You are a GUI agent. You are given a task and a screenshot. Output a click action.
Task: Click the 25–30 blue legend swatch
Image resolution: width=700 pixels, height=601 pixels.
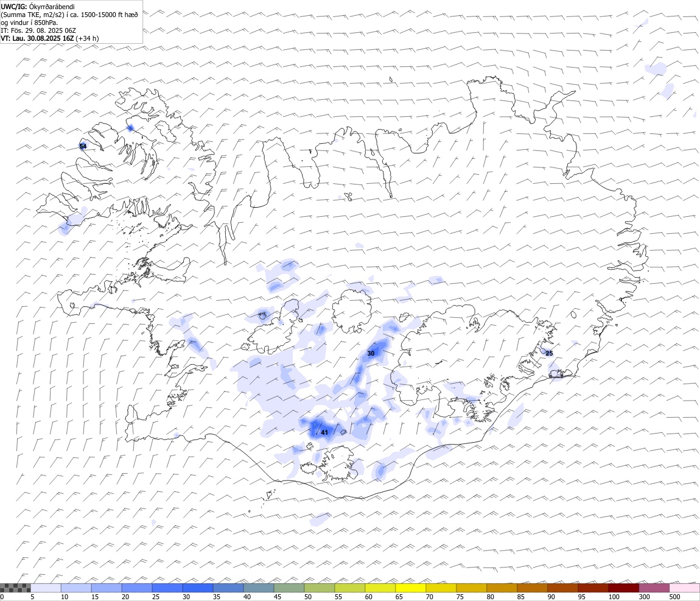click(x=167, y=588)
